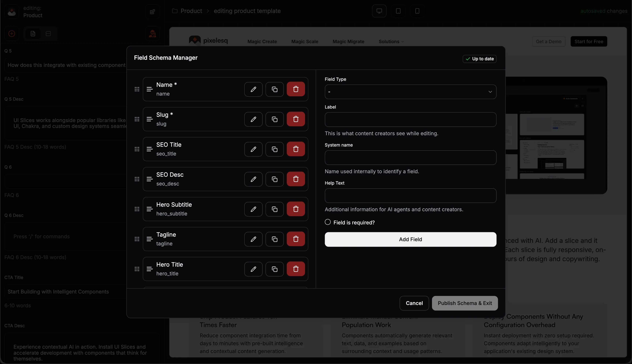Focus the System name input
This screenshot has width=632, height=364.
pyautogui.click(x=410, y=158)
